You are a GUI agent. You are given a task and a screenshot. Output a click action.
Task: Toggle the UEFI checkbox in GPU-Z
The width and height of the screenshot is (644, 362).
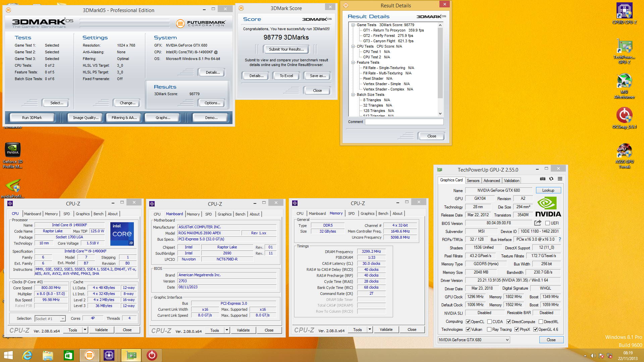click(x=547, y=223)
